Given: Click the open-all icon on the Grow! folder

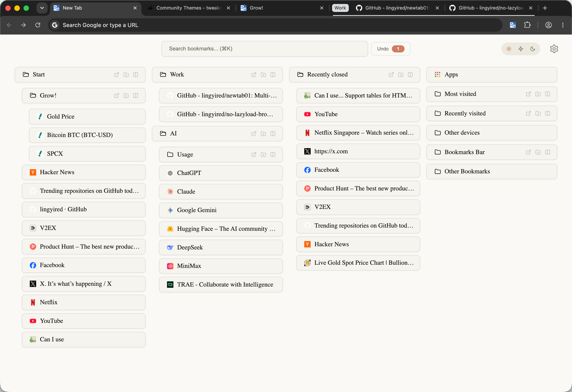Looking at the screenshot, I should click(116, 96).
